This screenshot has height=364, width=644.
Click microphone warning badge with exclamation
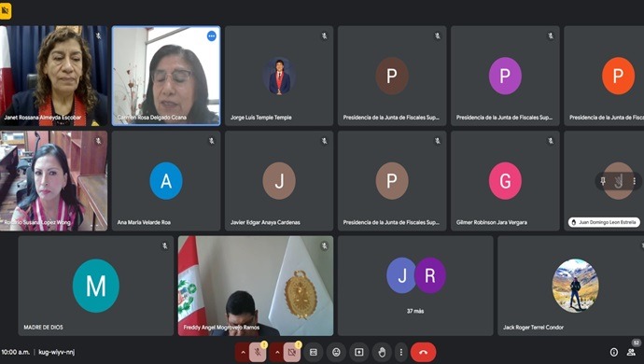pyautogui.click(x=264, y=344)
